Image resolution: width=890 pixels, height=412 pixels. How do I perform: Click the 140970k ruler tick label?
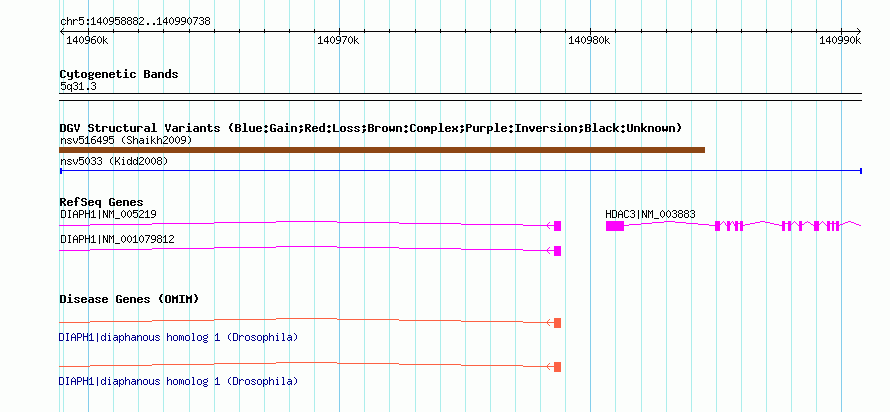pos(338,40)
